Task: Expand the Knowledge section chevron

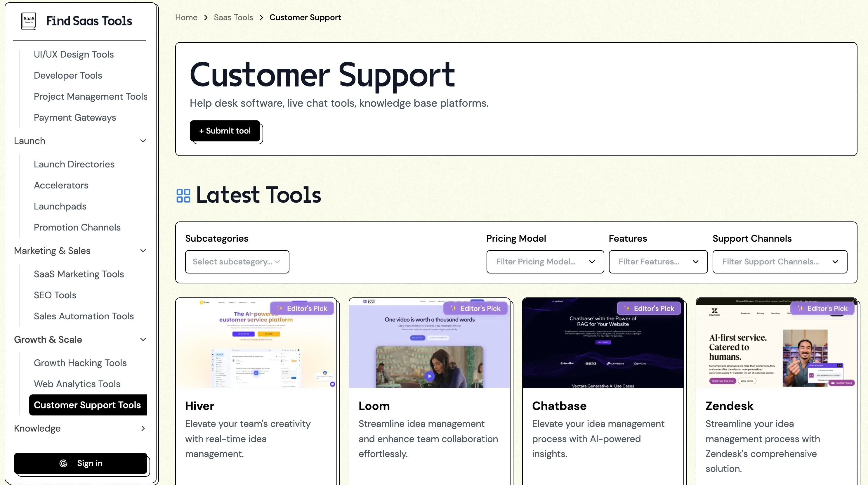Action: [143, 428]
